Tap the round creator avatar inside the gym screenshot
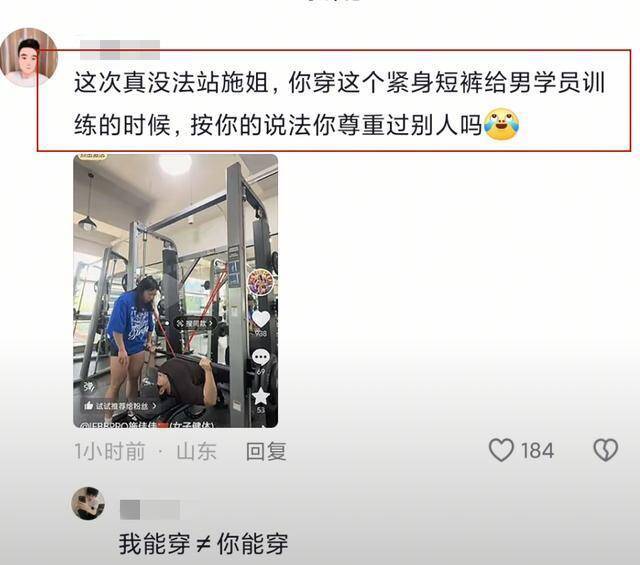 pos(261,282)
